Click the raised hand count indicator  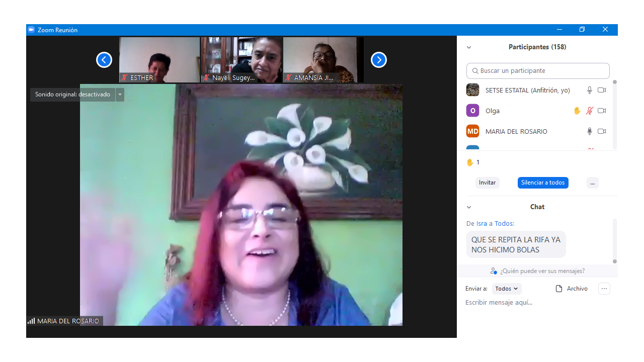pos(473,162)
